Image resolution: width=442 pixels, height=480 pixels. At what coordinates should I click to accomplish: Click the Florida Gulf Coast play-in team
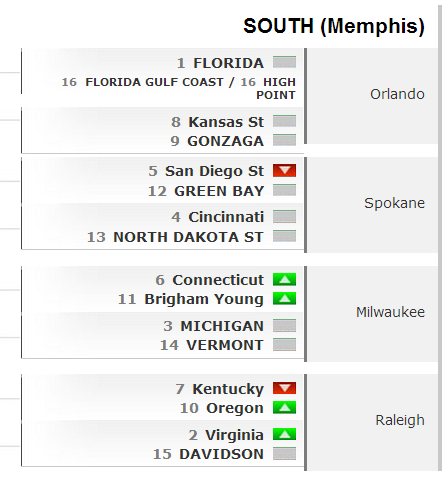point(154,82)
